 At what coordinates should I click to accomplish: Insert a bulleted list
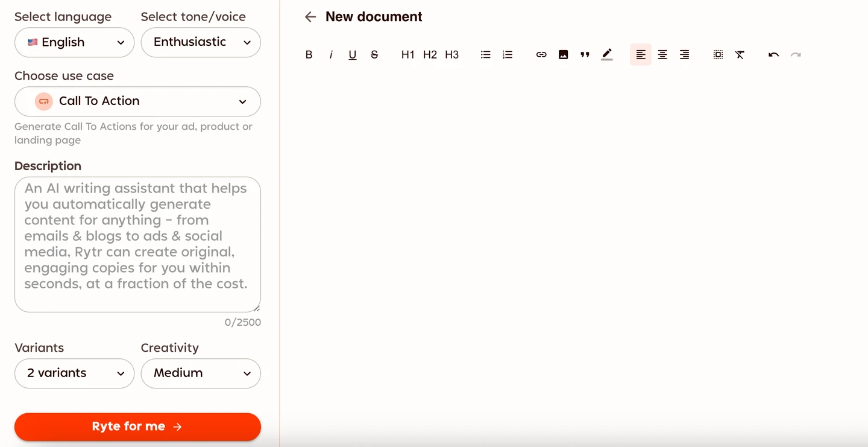click(x=485, y=55)
